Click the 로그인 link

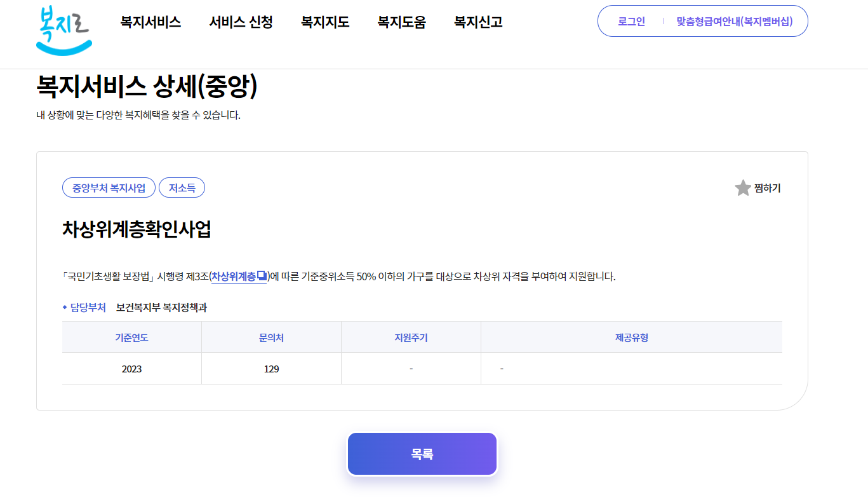[629, 21]
